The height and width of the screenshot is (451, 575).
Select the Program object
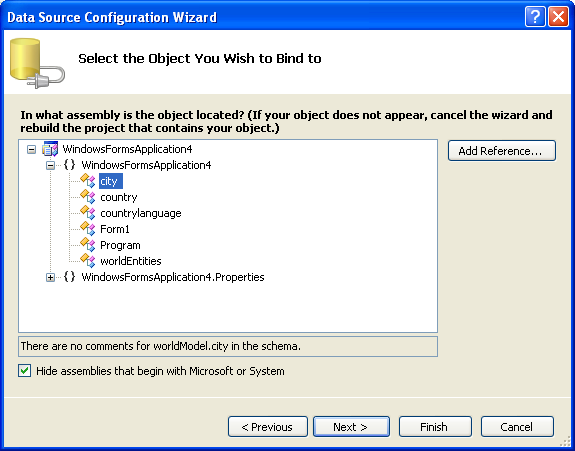[x=120, y=245]
